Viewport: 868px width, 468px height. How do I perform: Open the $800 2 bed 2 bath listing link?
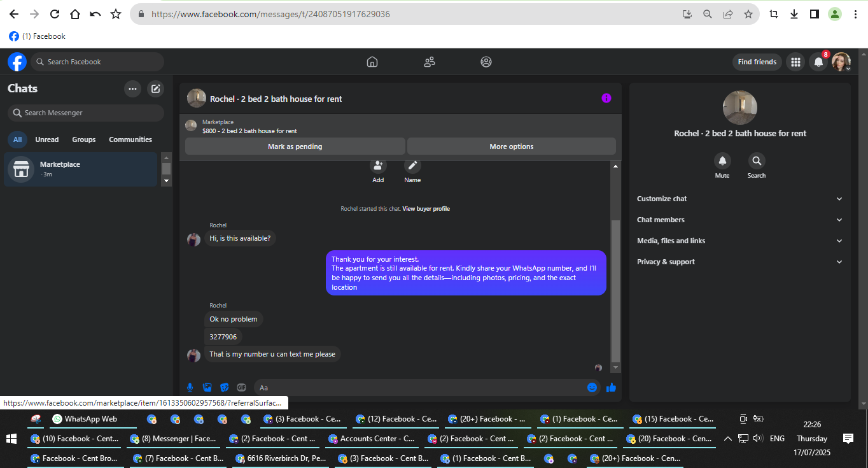249,131
